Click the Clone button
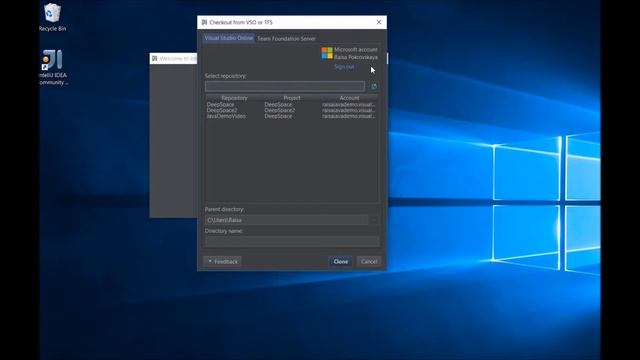The width and height of the screenshot is (640, 360). (340, 262)
